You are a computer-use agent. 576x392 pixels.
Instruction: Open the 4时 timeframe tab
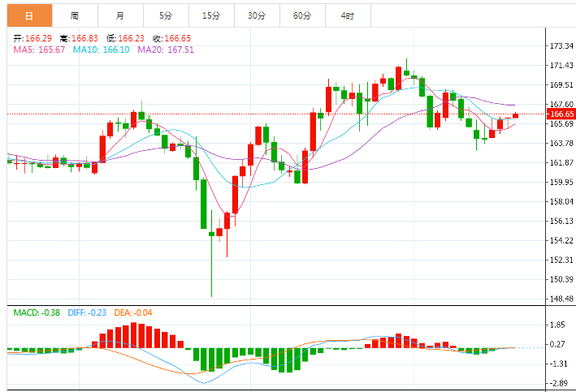[348, 15]
